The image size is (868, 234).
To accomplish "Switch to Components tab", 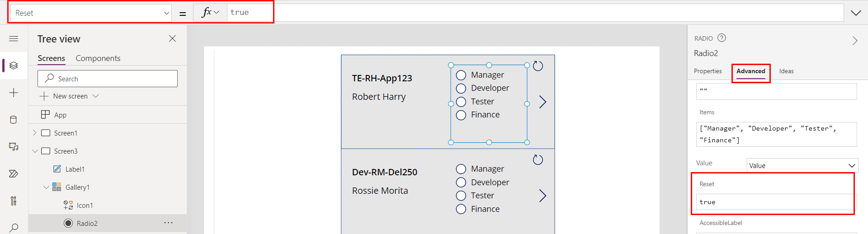I will tap(98, 58).
